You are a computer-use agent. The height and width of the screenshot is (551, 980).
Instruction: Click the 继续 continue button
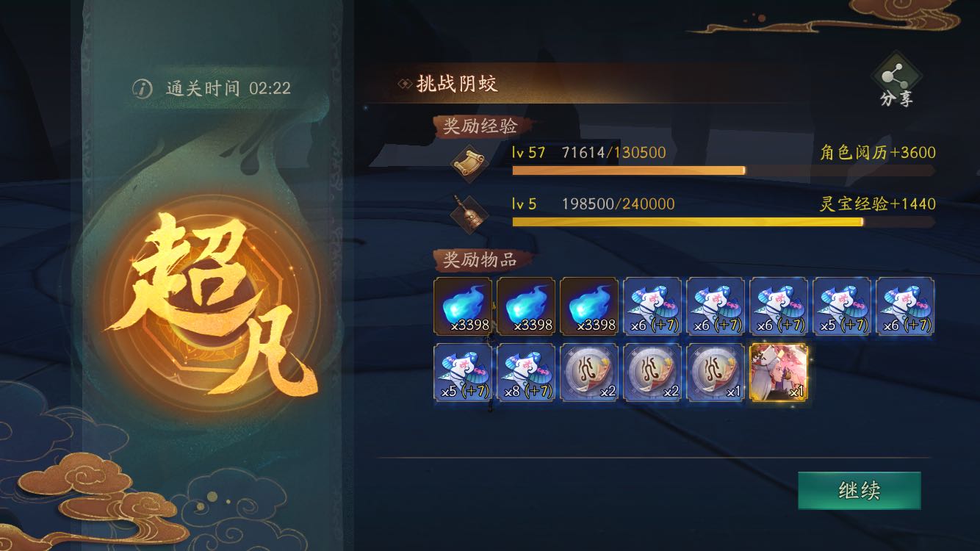click(859, 491)
